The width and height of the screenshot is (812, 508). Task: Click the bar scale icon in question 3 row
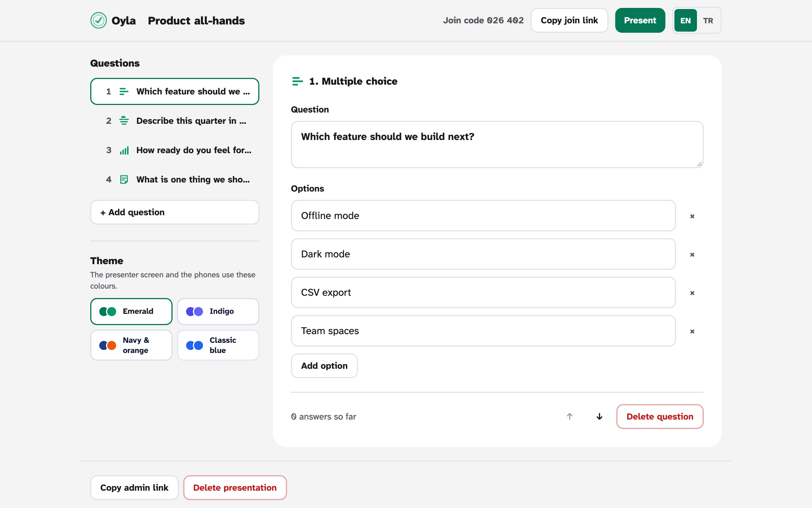(124, 150)
